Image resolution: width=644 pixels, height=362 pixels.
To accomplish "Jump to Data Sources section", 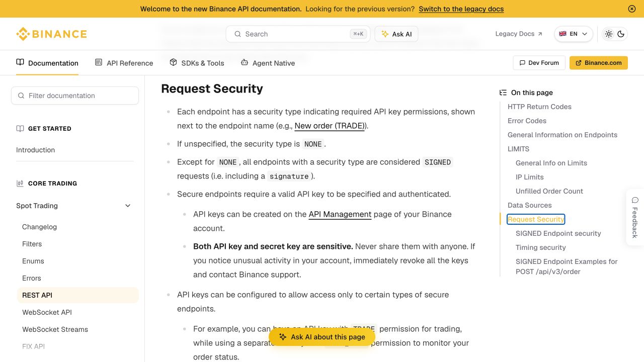I will (529, 205).
